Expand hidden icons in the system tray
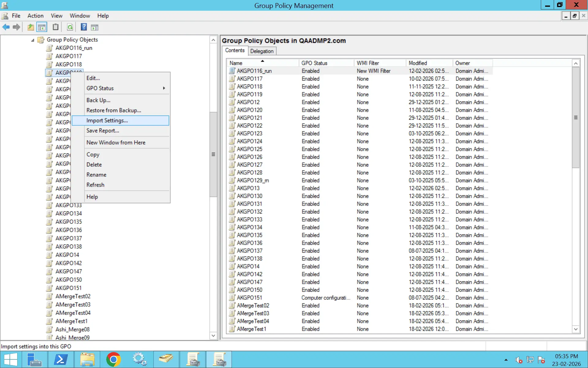Image resolution: width=588 pixels, height=368 pixels. click(505, 360)
